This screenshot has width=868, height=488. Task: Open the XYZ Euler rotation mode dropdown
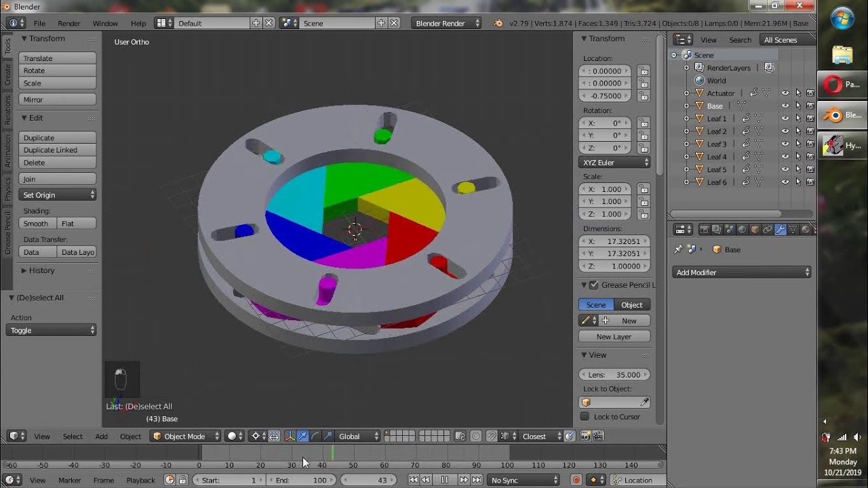[x=614, y=163]
